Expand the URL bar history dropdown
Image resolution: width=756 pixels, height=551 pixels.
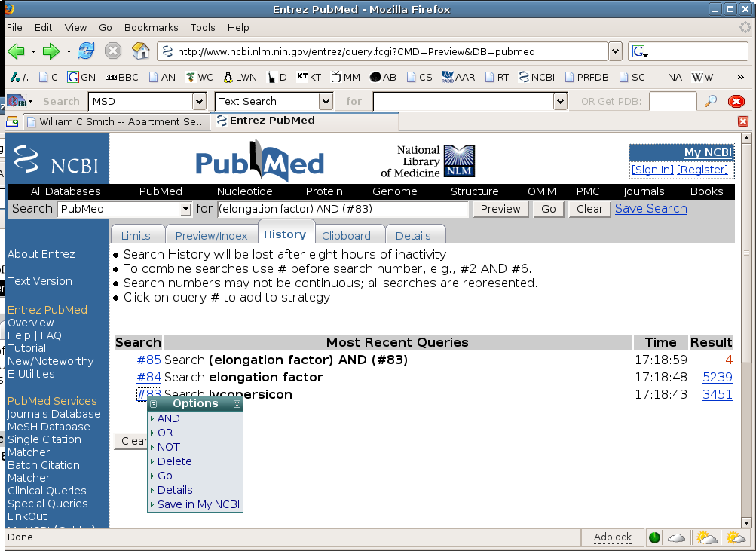[615, 51]
